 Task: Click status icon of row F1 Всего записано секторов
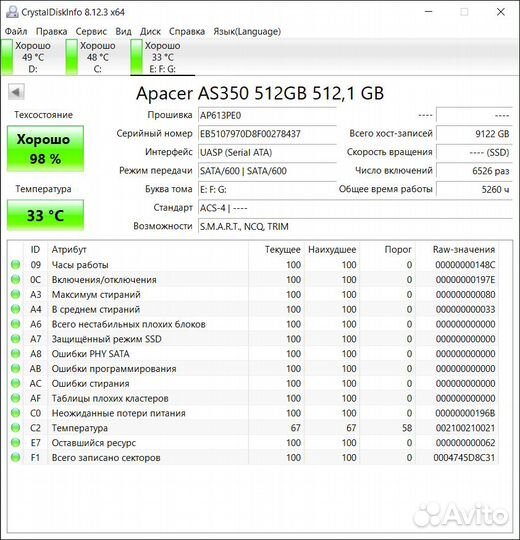pyautogui.click(x=15, y=457)
